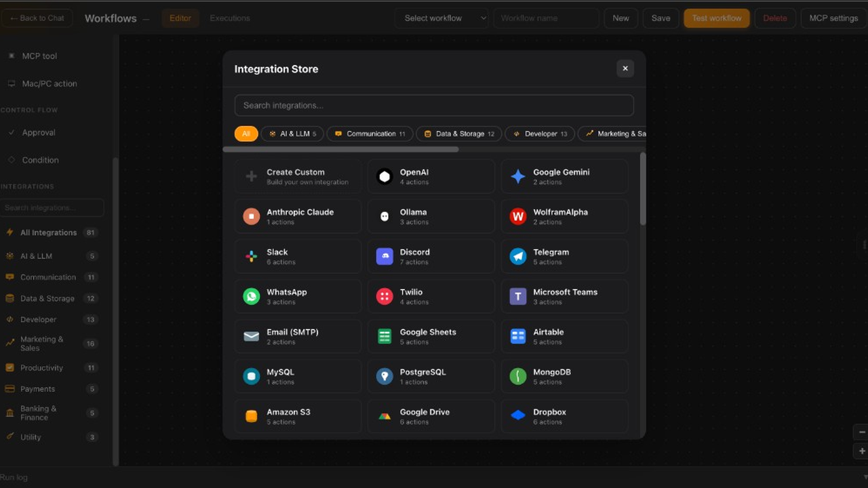Click the Create Custom plus icon

[252, 177]
